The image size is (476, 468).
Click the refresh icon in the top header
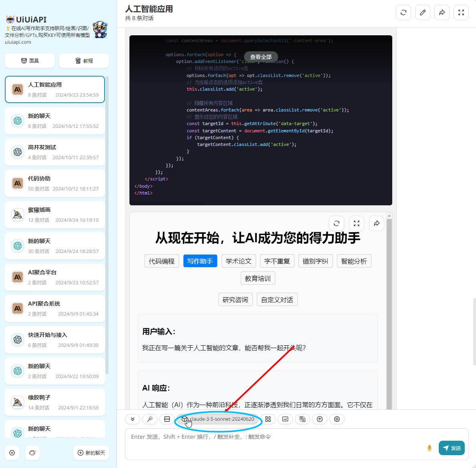click(x=403, y=12)
